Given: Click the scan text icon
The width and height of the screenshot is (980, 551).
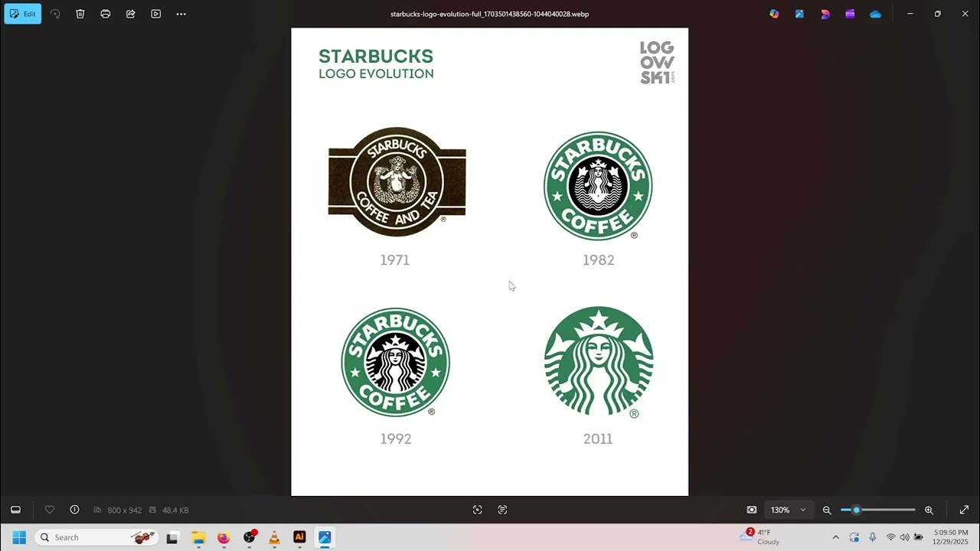Looking at the screenshot, I should click(x=502, y=510).
